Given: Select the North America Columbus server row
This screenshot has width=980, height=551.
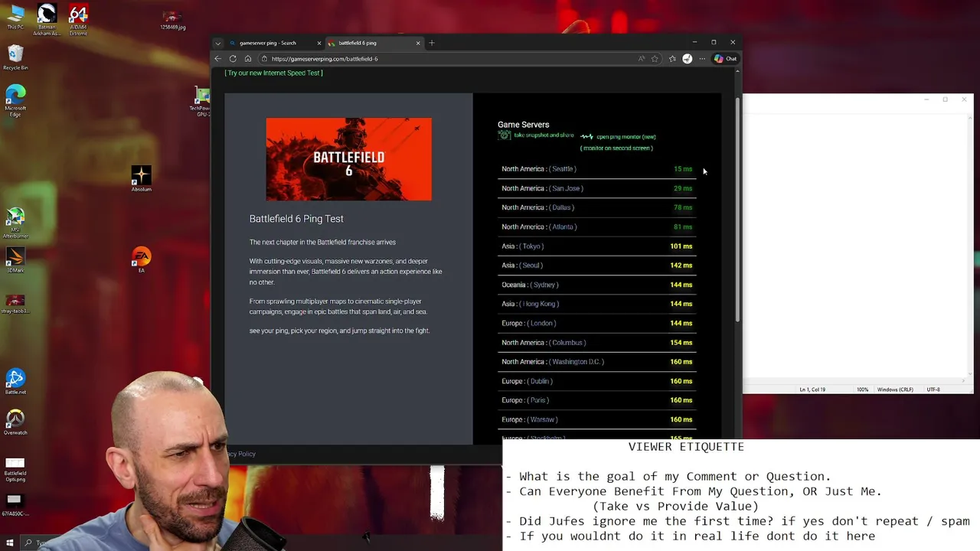Looking at the screenshot, I should pos(597,343).
